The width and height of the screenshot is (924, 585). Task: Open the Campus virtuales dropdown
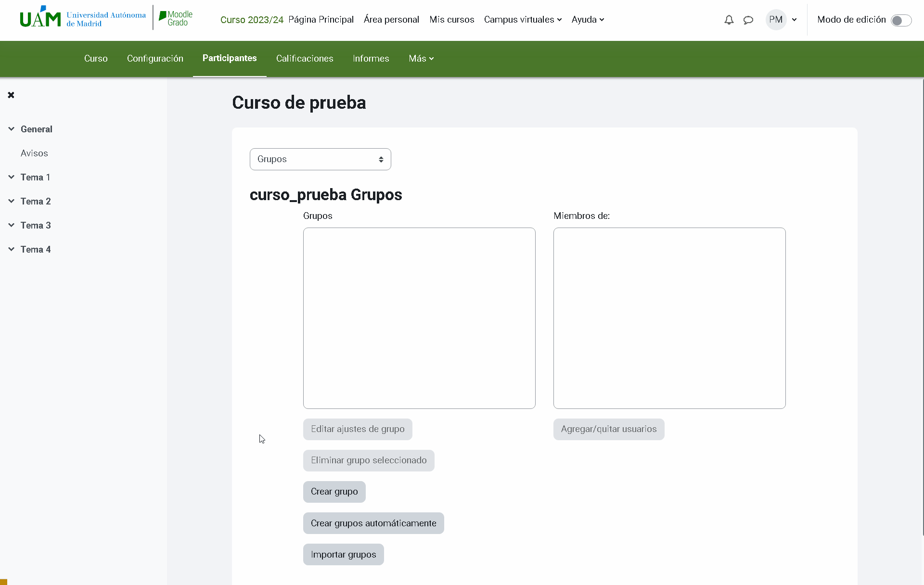523,20
